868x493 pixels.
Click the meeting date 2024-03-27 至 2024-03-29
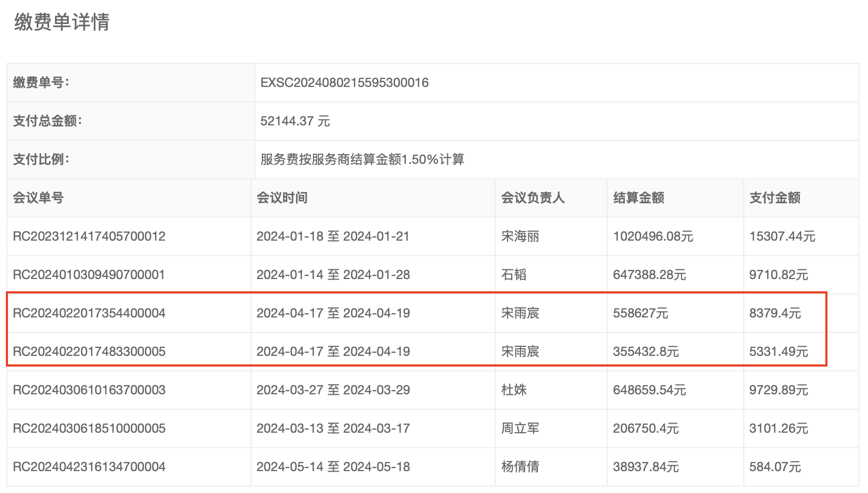(x=333, y=390)
